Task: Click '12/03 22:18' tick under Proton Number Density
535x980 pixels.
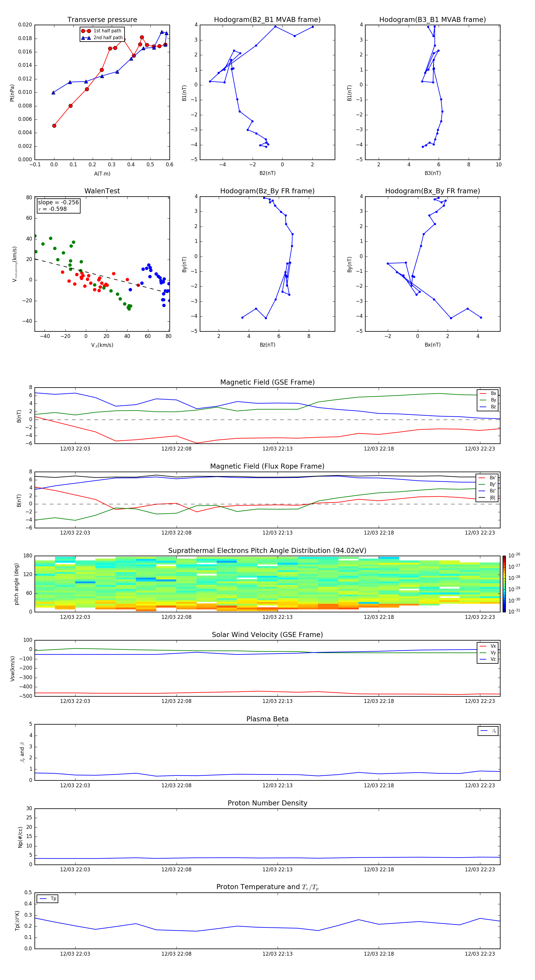Action: pos(379,869)
